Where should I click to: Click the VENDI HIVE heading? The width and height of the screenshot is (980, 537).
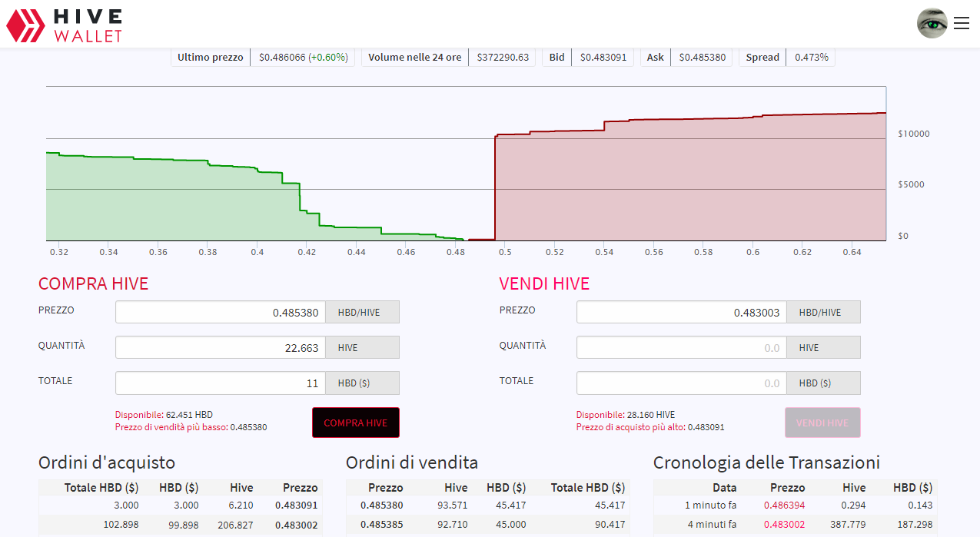[544, 284]
